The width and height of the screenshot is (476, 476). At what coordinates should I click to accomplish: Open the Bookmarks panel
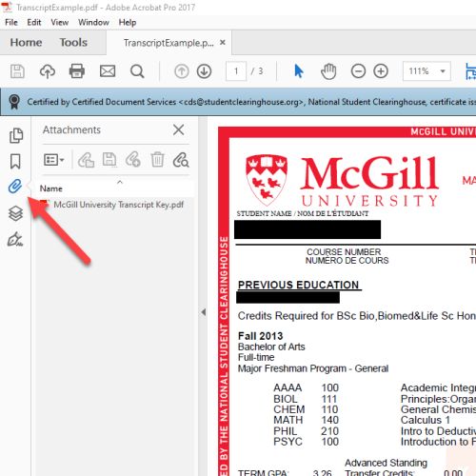(15, 161)
